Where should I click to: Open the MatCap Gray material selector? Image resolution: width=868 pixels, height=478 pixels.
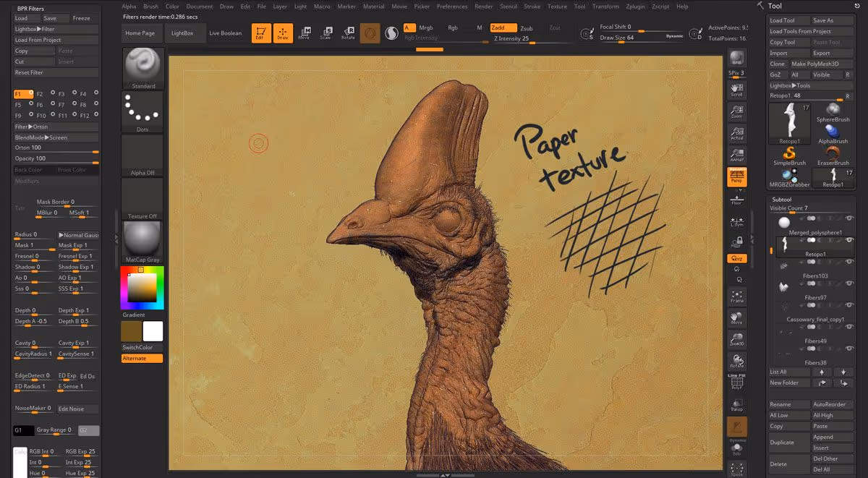point(142,242)
